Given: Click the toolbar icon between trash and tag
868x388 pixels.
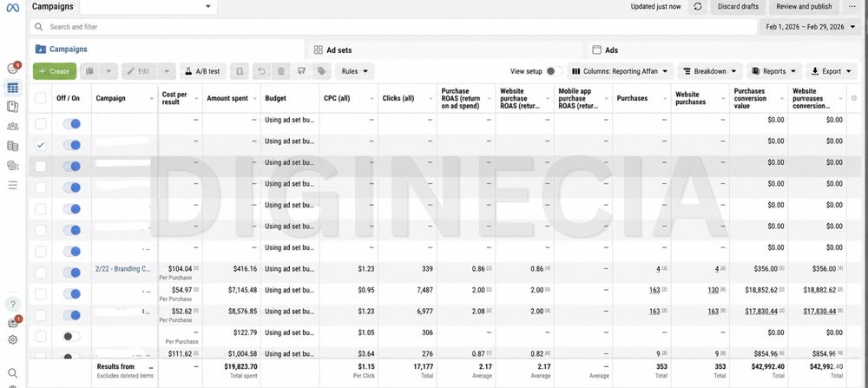Looking at the screenshot, I should coord(301,71).
